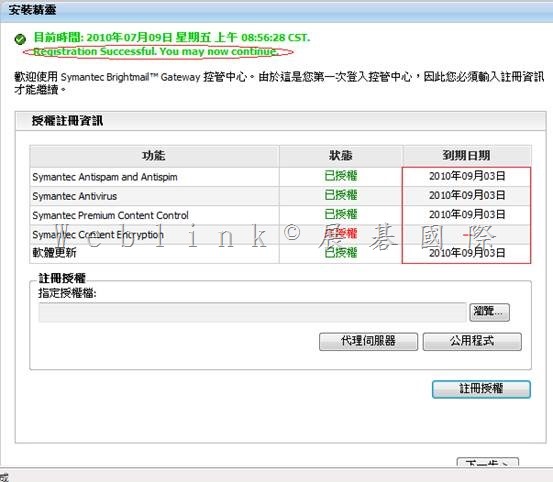Screen dimensions: 553x482
Task: Click the 授權註冊資訊 section heading
Action: pyautogui.click(x=67, y=121)
